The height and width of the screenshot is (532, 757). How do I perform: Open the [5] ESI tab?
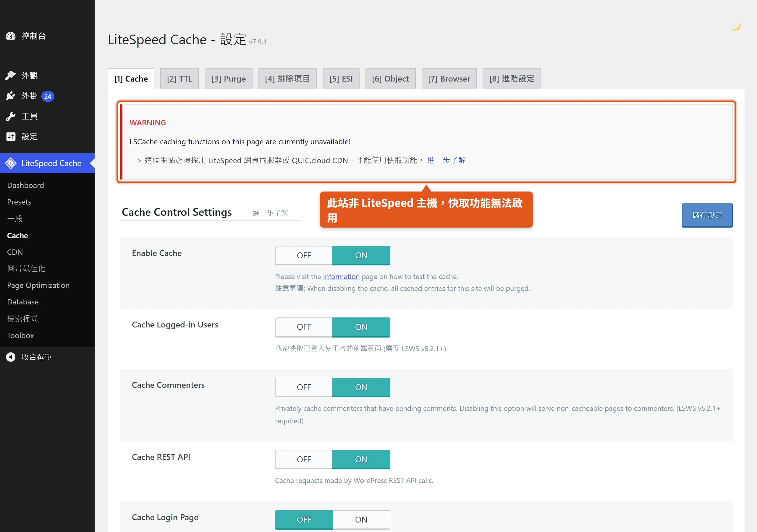coord(341,79)
